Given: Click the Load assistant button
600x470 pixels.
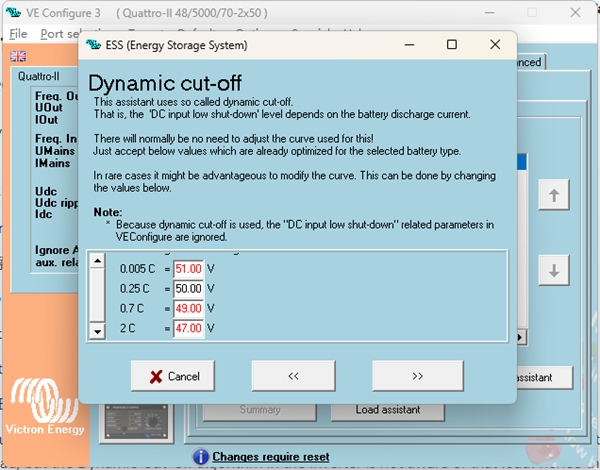Looking at the screenshot, I should click(x=388, y=410).
